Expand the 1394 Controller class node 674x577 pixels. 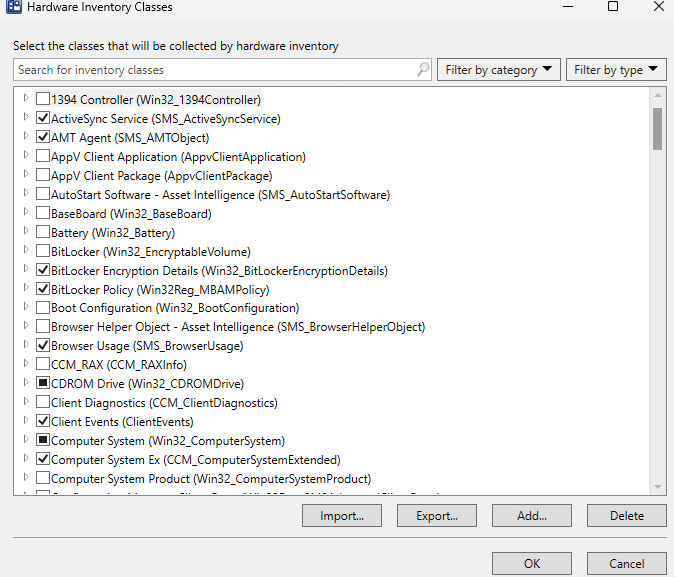click(26, 98)
